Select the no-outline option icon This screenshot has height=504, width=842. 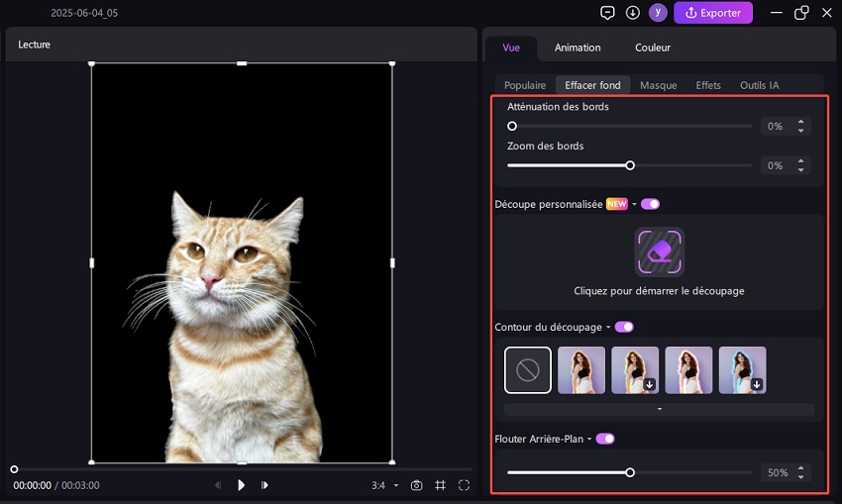[x=527, y=370]
